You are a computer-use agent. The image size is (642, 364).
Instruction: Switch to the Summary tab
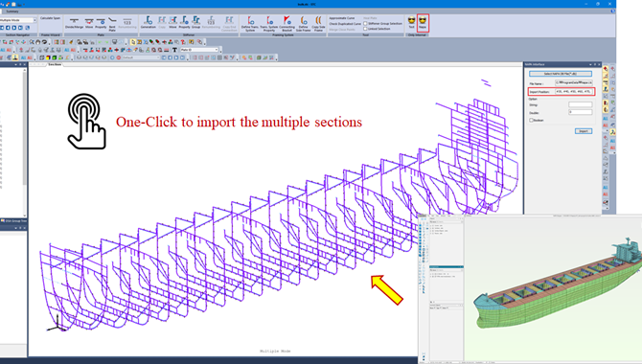tap(12, 11)
